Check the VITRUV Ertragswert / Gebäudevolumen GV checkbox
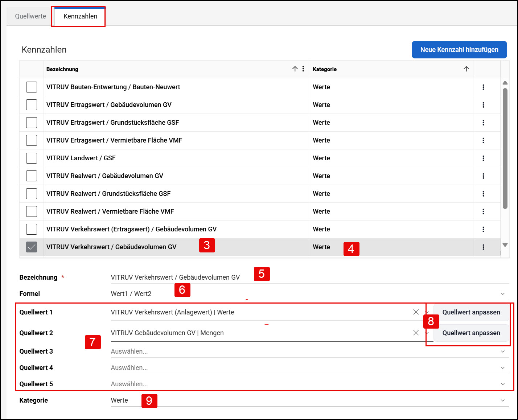 pyautogui.click(x=32, y=105)
